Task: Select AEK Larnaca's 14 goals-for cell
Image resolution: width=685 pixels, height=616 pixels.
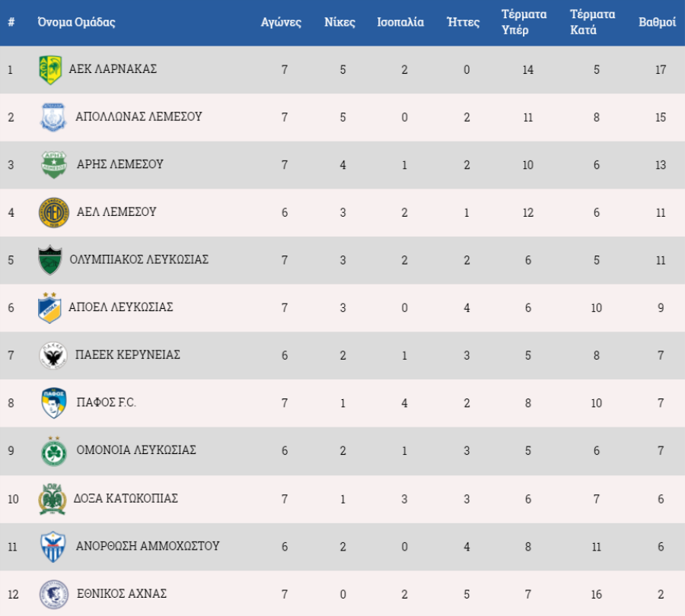Action: click(528, 70)
